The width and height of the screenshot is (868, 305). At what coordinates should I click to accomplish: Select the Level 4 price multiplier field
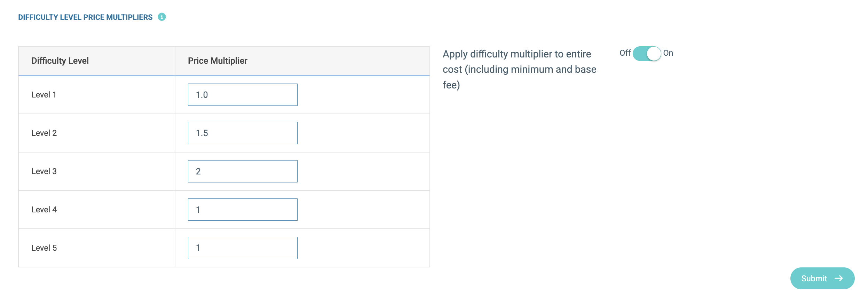tap(243, 210)
